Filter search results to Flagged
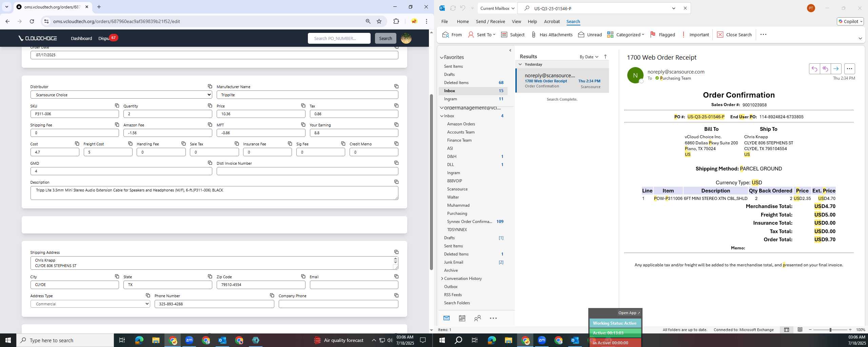The image size is (868, 347). pos(663,35)
